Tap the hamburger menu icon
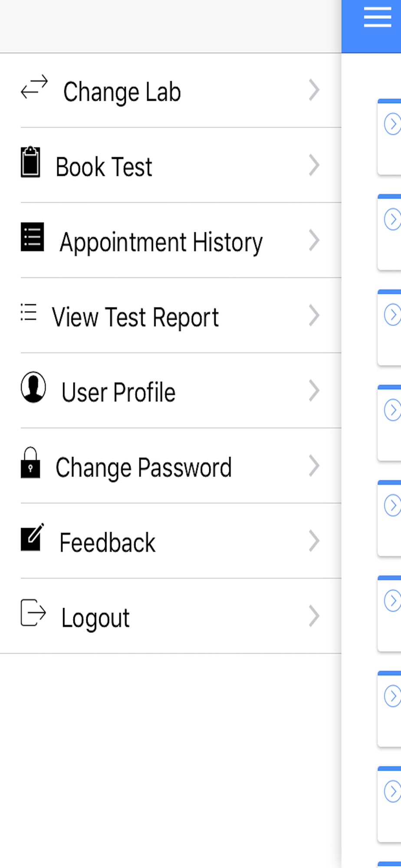Image resolution: width=401 pixels, height=868 pixels. 377,17
